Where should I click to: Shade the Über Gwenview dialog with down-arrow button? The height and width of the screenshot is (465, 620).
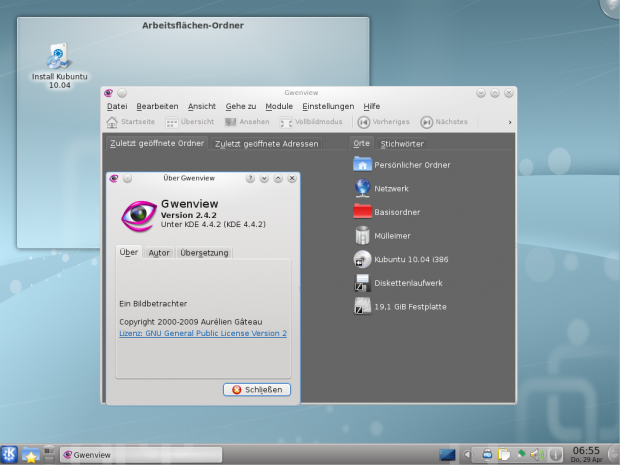(264, 178)
